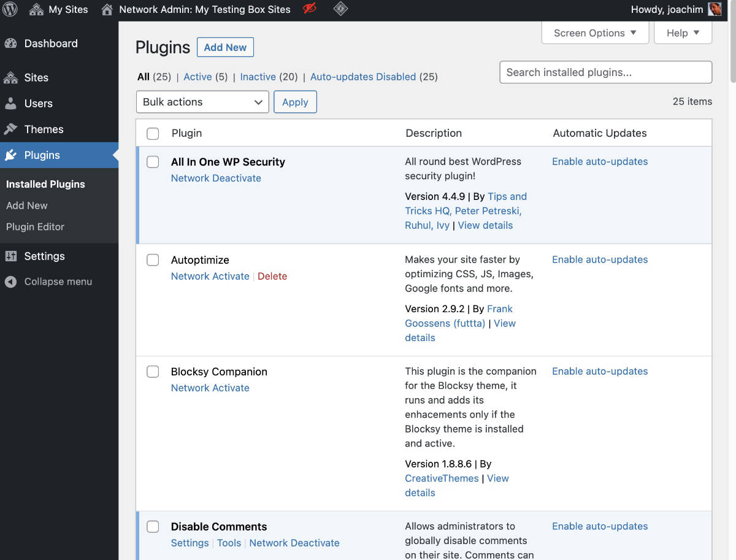Select the Blocksy Companion checkbox
The image size is (736, 560).
153,371
